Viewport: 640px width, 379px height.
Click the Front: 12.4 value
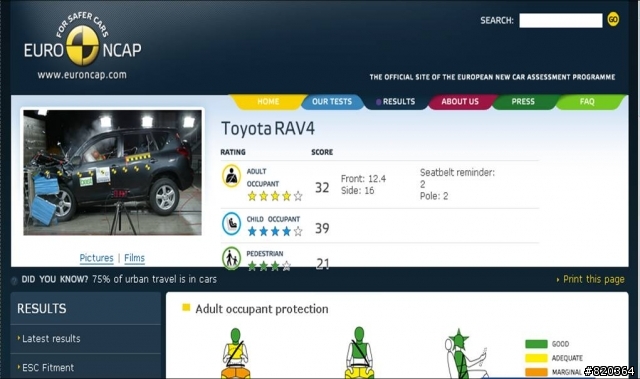pos(363,179)
